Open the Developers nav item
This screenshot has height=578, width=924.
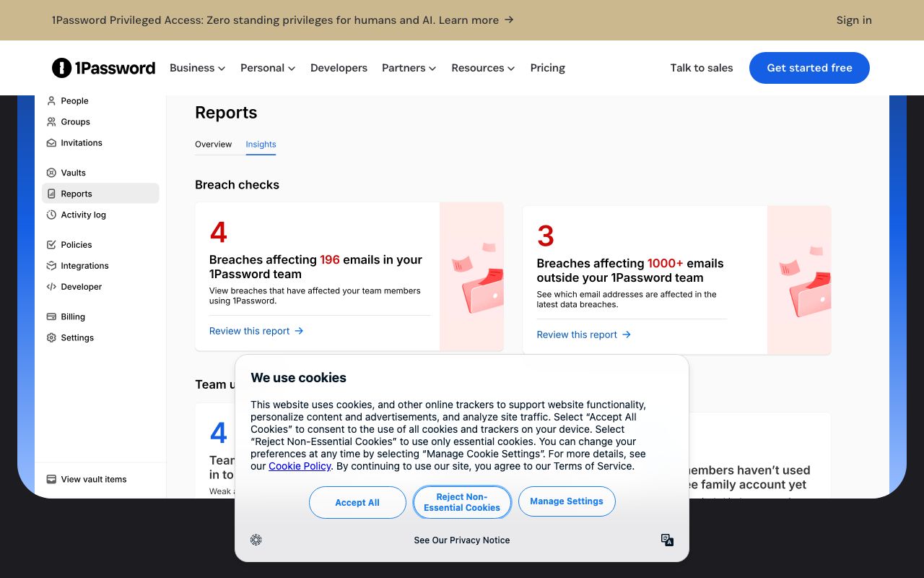click(339, 68)
